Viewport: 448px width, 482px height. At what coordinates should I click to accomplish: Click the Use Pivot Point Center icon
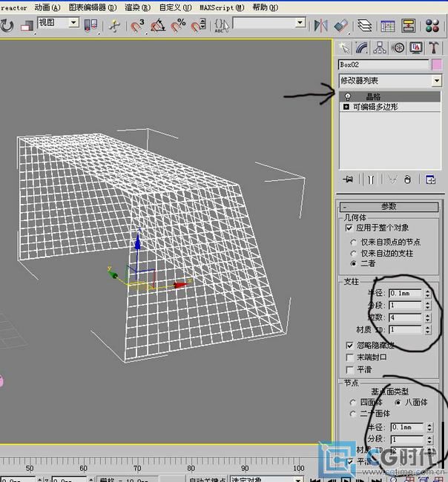coord(90,25)
